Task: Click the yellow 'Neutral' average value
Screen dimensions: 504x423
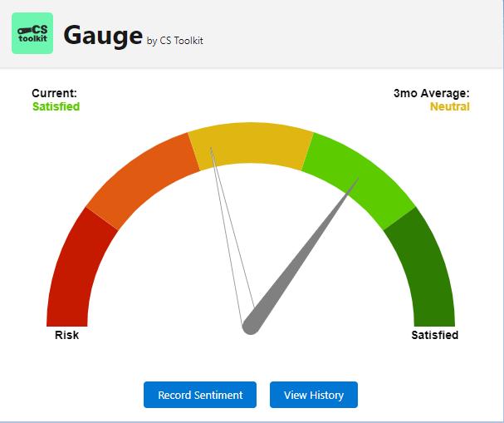Action: point(449,106)
